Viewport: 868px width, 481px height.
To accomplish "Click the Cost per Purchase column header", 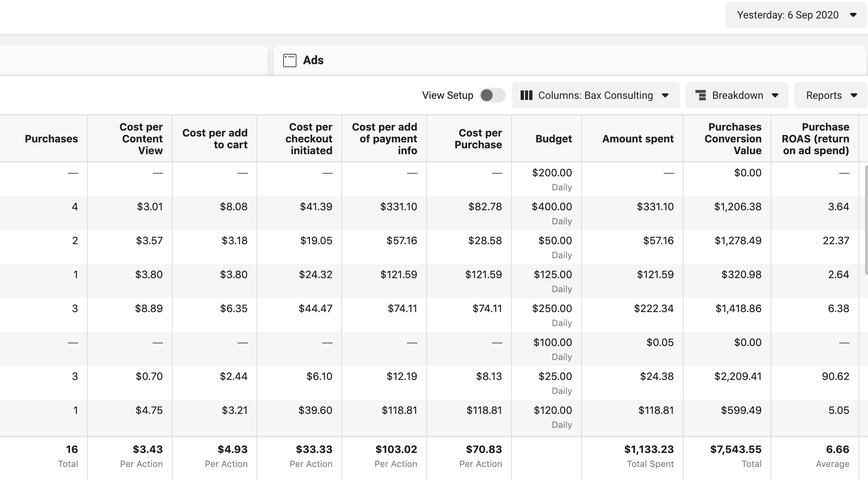I will pos(478,139).
